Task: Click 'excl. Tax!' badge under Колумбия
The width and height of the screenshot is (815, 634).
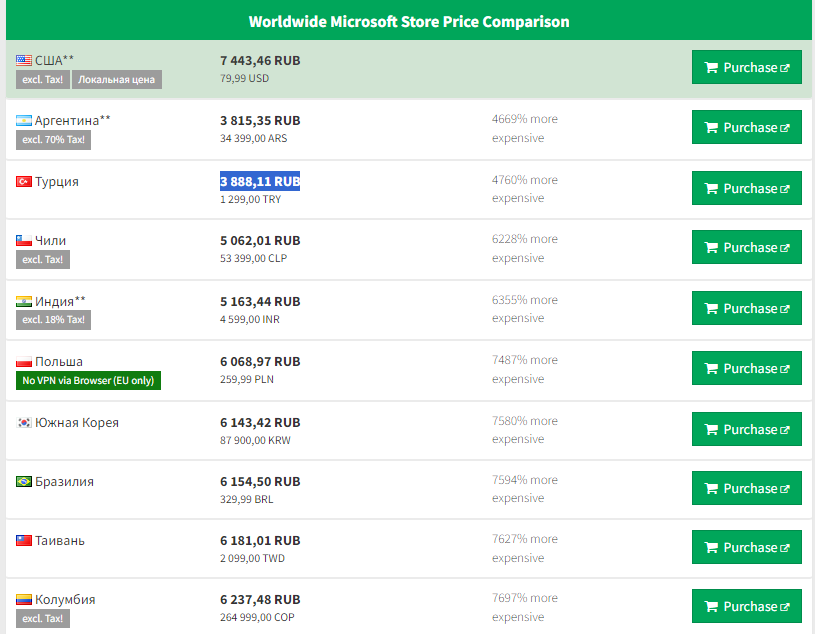Action: (43, 618)
